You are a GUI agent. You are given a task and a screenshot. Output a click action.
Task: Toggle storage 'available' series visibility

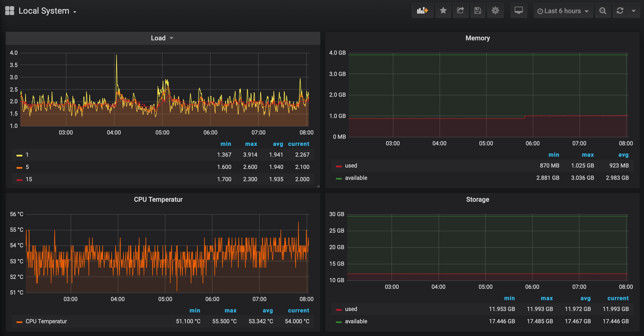click(x=356, y=321)
